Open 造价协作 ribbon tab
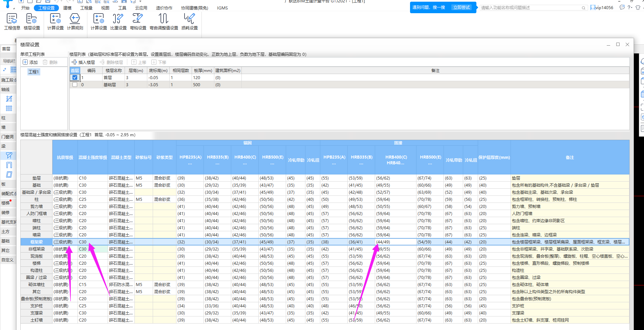Screen dimensions: 644x330 (164, 8)
